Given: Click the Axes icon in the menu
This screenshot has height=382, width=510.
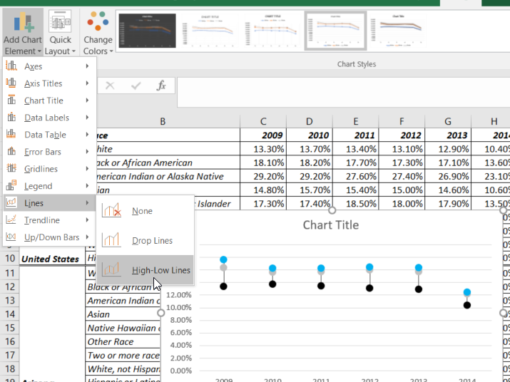Looking at the screenshot, I should (x=11, y=66).
